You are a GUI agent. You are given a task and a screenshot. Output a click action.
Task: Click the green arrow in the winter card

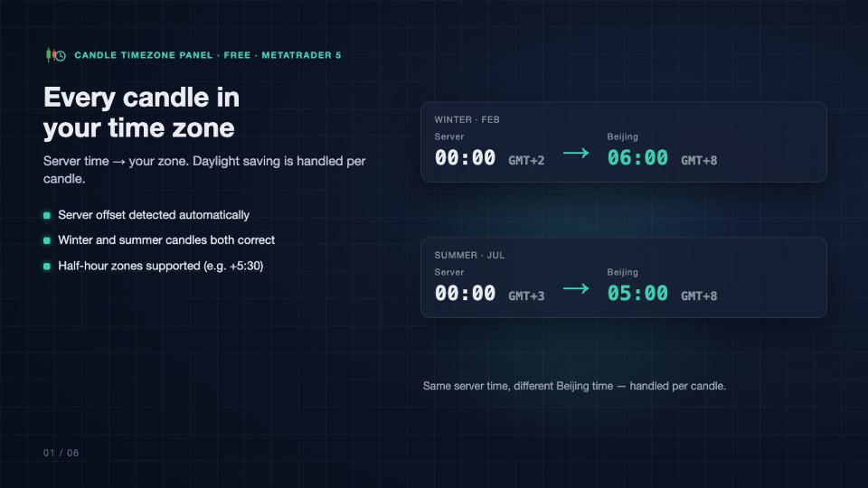point(576,153)
